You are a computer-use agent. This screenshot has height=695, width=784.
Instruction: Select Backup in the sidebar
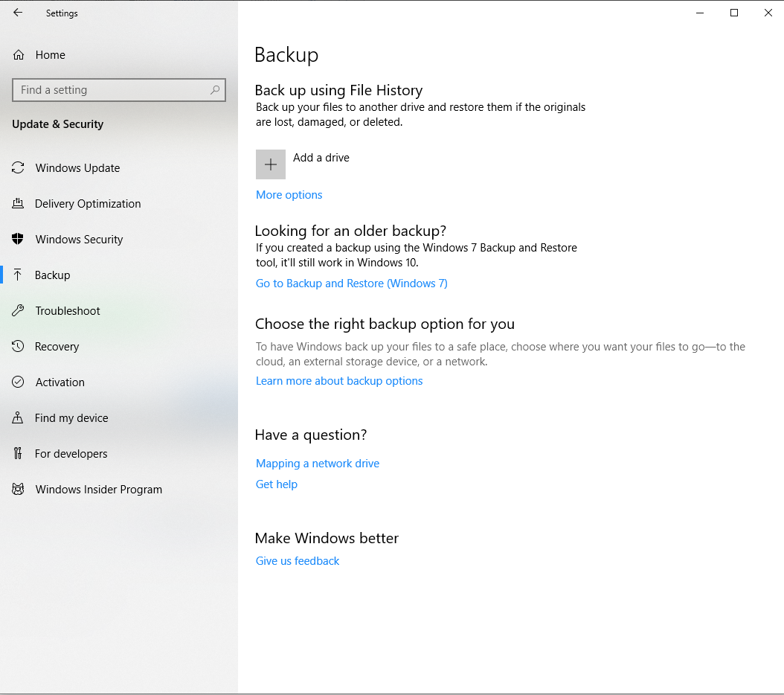tap(52, 275)
